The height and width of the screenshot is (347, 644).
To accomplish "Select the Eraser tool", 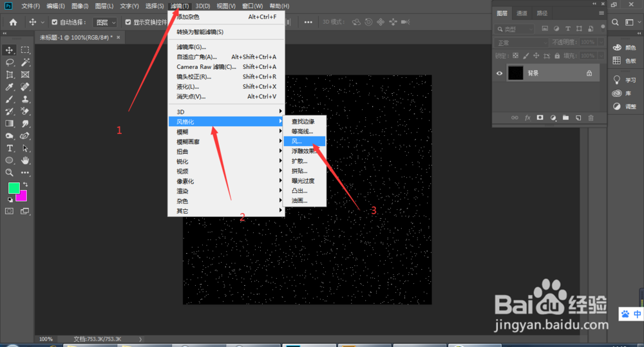I will [x=25, y=111].
